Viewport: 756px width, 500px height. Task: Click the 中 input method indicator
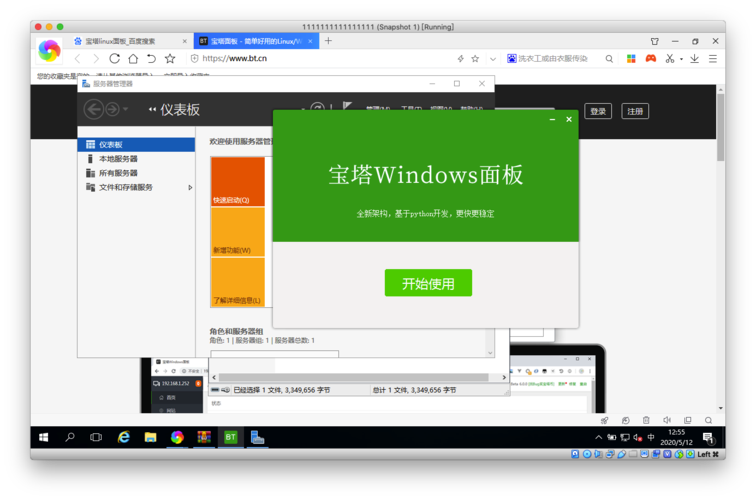650,437
